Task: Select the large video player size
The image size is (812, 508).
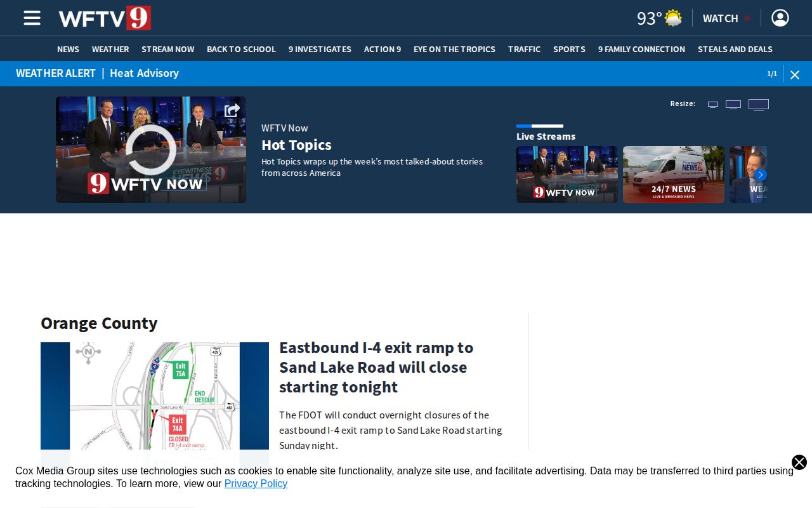Action: [759, 104]
